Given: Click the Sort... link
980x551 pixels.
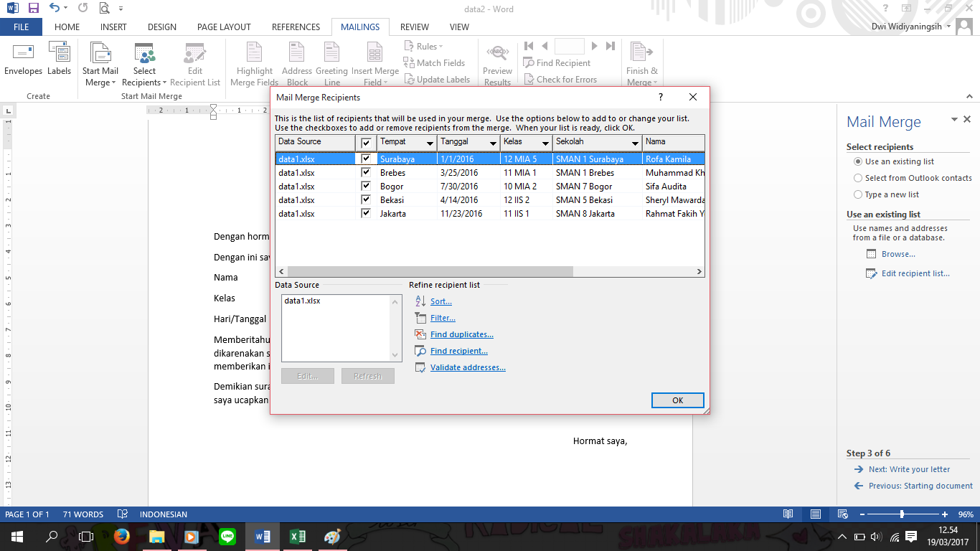Looking at the screenshot, I should [x=441, y=301].
